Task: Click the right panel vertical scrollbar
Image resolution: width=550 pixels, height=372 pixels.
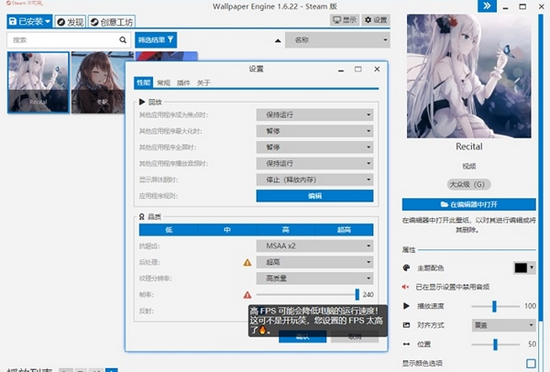Action: (541, 168)
